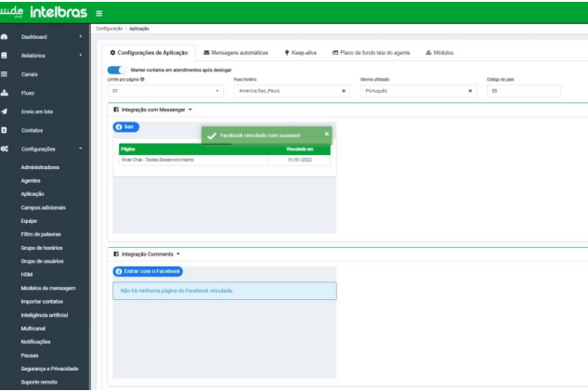Open Inteligência artificial in sidebar
The height and width of the screenshot is (391, 588).
[x=45, y=315]
